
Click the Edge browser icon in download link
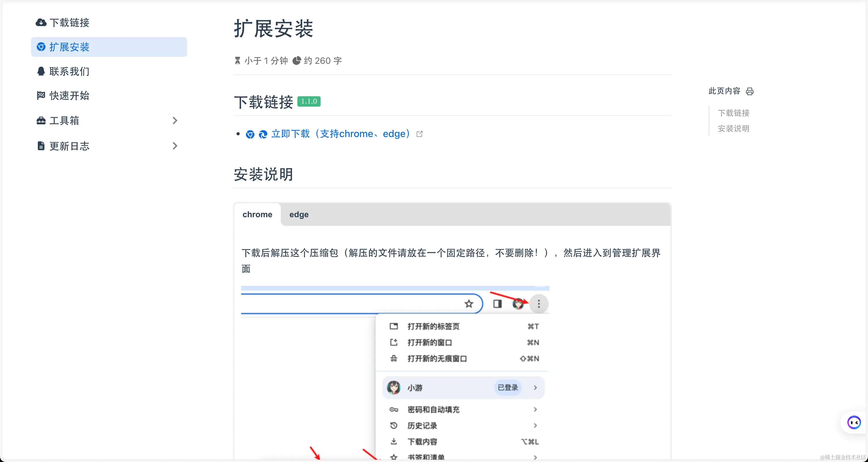[x=263, y=134]
